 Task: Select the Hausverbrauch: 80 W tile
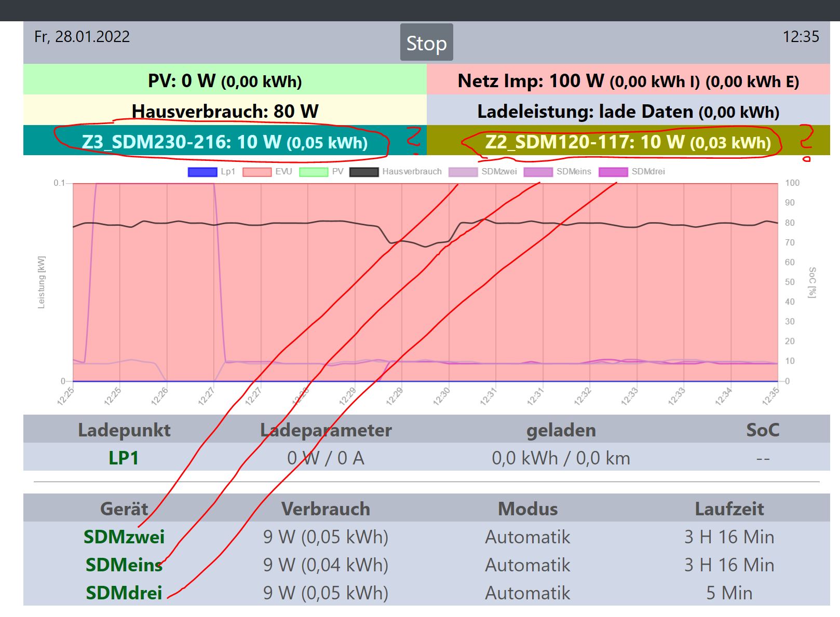(225, 111)
